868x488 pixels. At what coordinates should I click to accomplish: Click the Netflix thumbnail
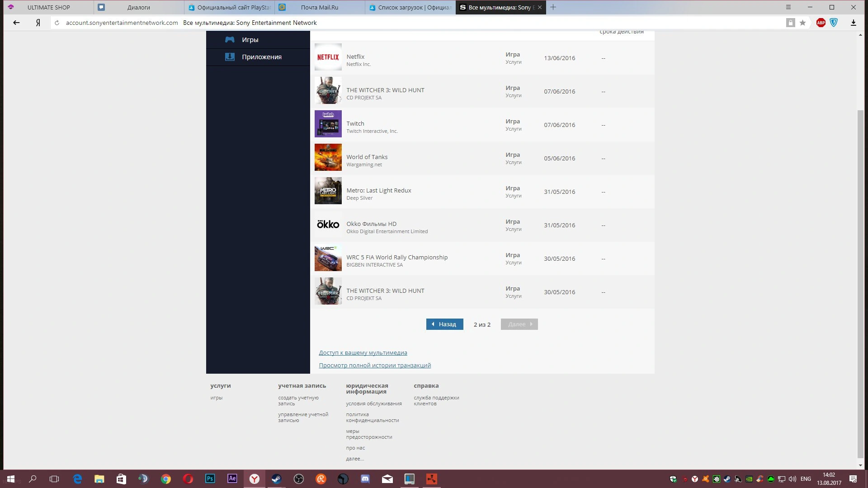point(328,57)
